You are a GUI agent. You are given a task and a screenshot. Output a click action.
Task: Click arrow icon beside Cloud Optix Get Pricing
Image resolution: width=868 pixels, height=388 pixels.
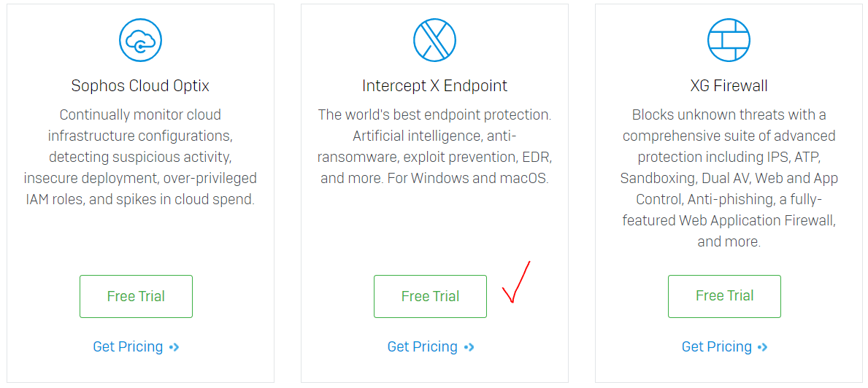click(x=174, y=347)
